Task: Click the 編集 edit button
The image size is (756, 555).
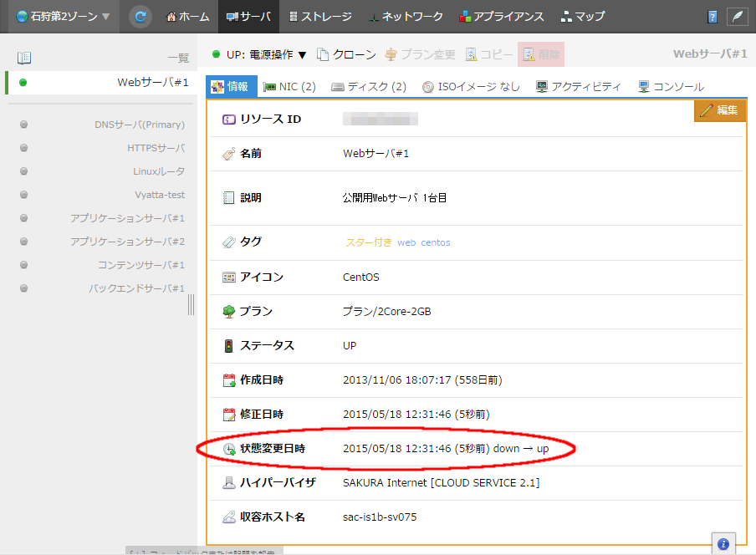Action: [x=719, y=110]
